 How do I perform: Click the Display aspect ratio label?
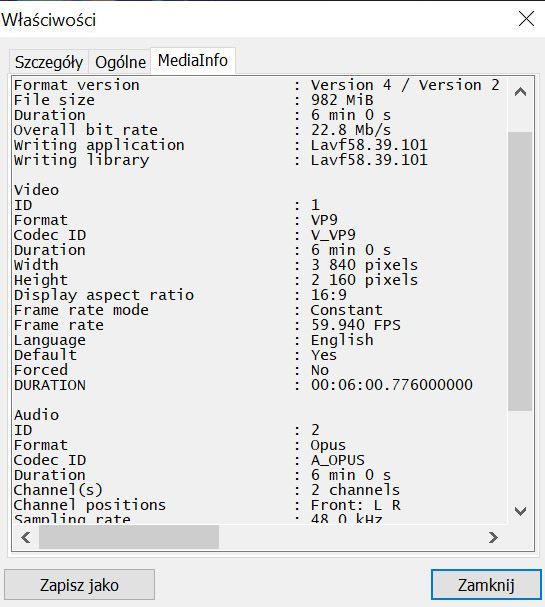coord(104,295)
